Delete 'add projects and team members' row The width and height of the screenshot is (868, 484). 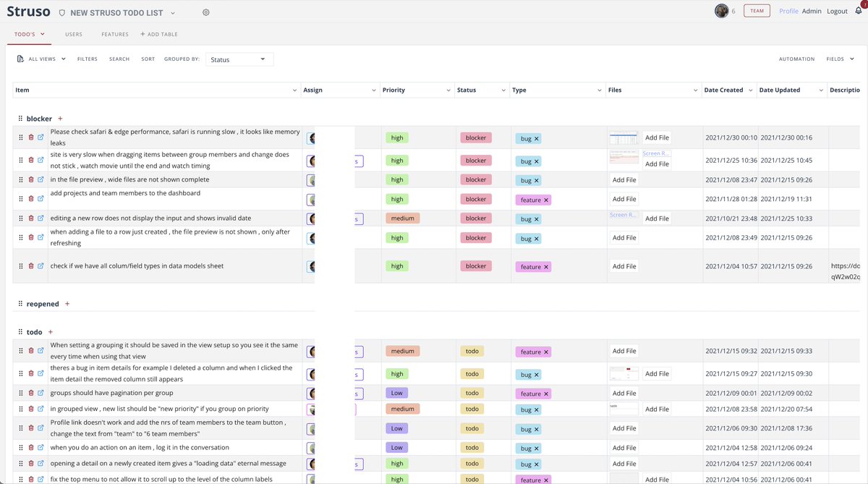31,199
